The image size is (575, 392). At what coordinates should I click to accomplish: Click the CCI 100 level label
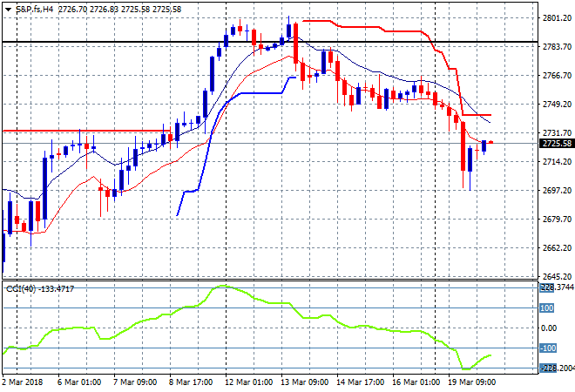(546, 308)
